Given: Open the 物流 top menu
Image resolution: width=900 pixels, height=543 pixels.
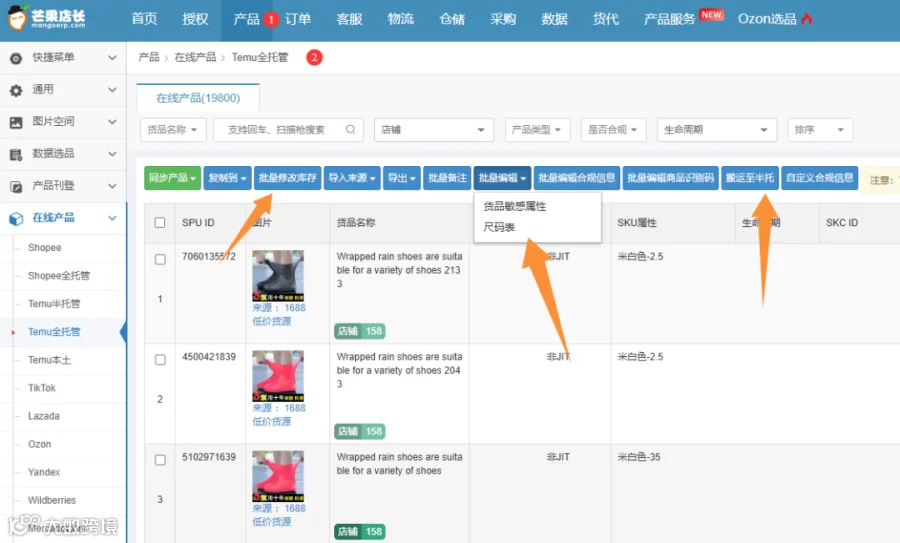Looking at the screenshot, I should (x=401, y=19).
